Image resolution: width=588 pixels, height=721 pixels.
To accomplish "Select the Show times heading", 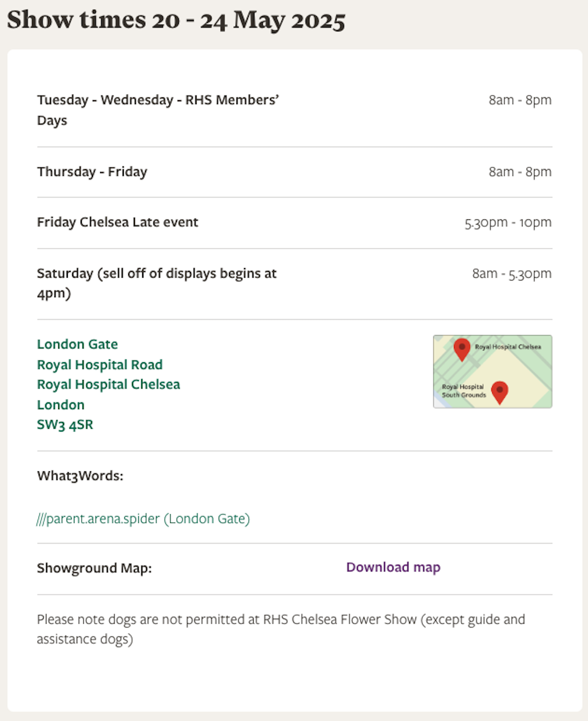I will click(x=176, y=21).
